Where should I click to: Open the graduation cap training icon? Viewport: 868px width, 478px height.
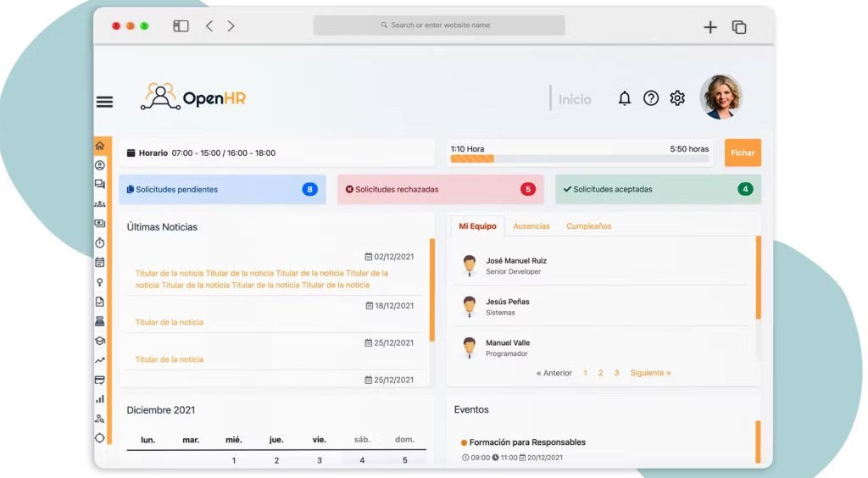[x=100, y=341]
